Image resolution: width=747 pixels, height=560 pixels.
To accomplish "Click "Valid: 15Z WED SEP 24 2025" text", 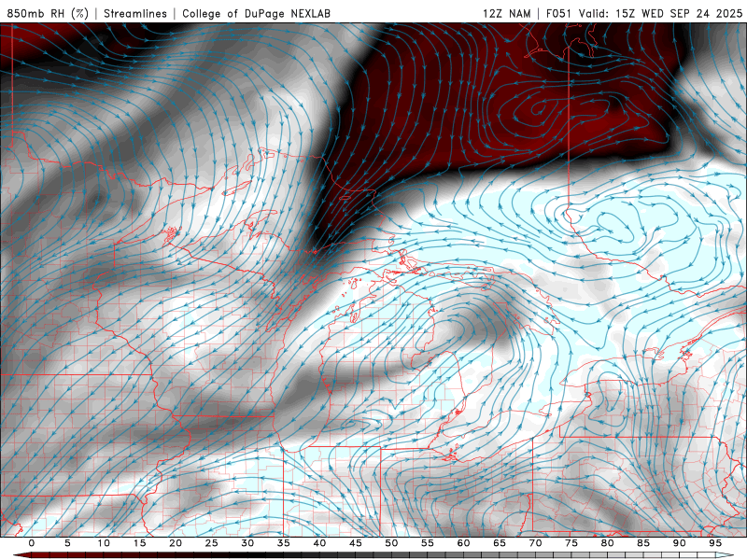I will tap(661, 13).
